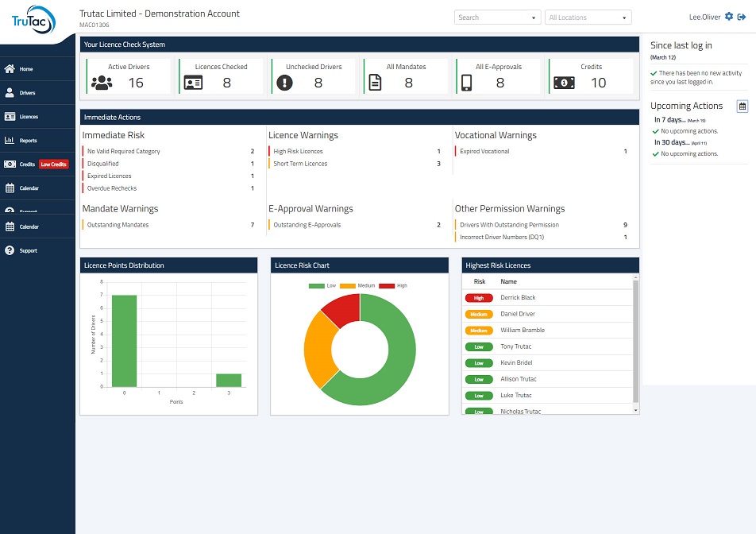Click the Active Drivers count 16
The height and width of the screenshot is (534, 756).
point(136,83)
